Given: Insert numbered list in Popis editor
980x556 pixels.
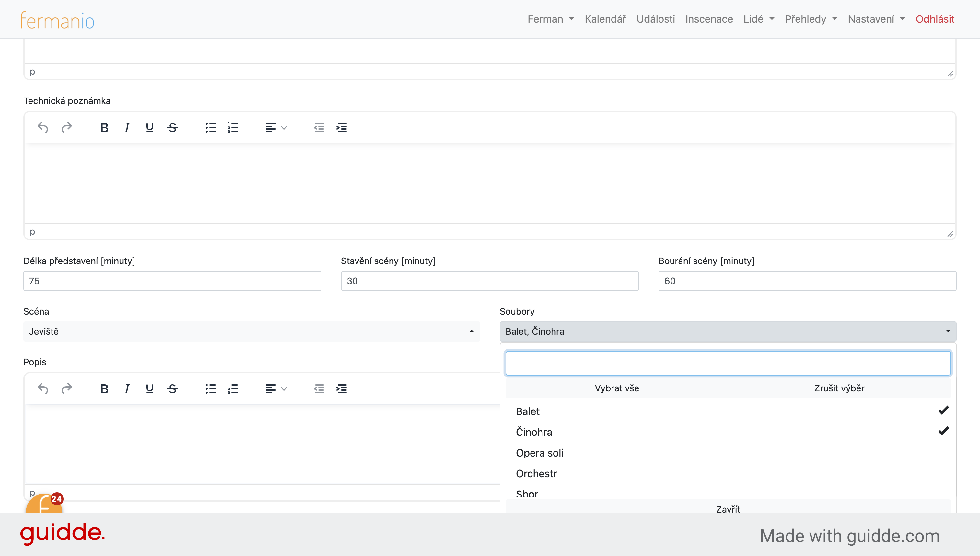Looking at the screenshot, I should [x=233, y=389].
